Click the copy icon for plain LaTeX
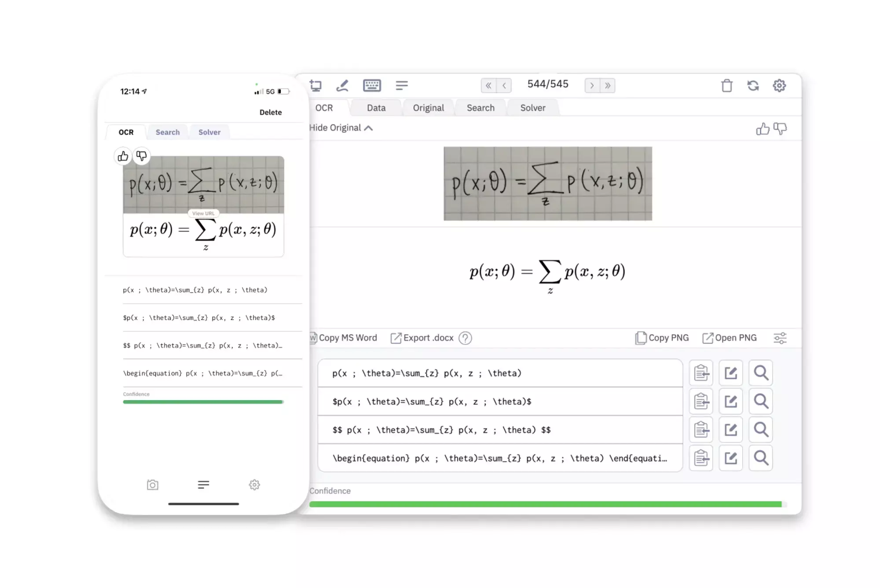The image size is (880, 588). pos(701,373)
